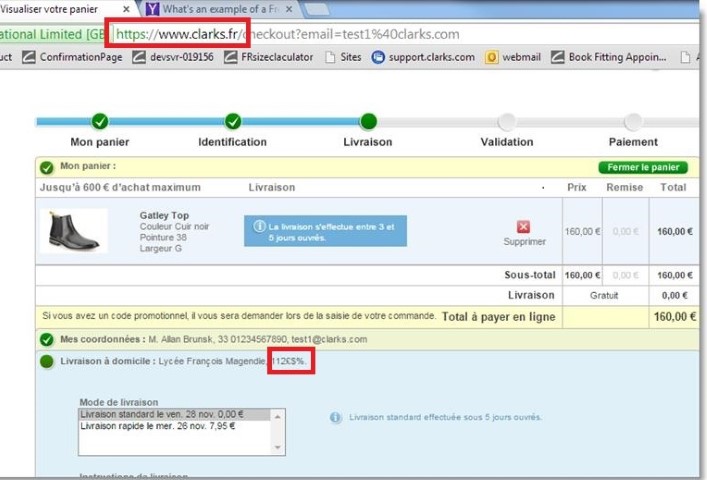
Task: Click the support.clarks.com favicon
Action: coord(378,57)
